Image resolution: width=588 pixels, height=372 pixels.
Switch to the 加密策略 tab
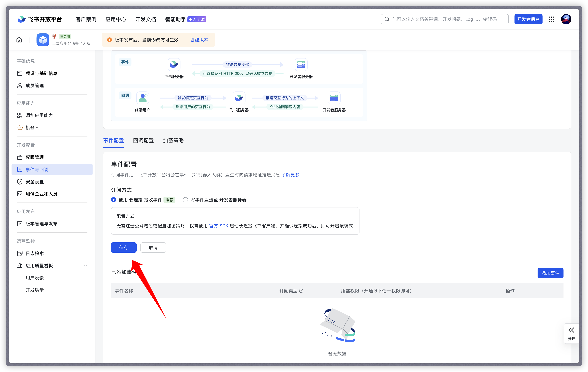pyautogui.click(x=173, y=141)
